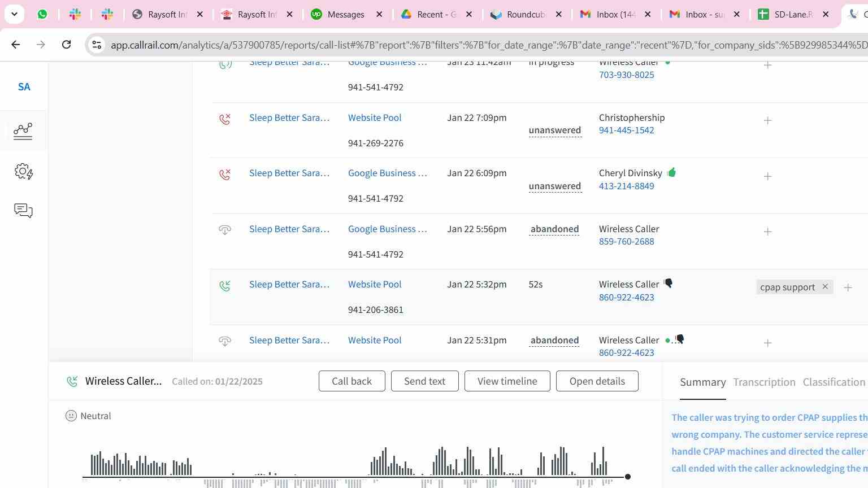The image size is (868, 488).
Task: Click the View timeline button
Action: point(507,381)
